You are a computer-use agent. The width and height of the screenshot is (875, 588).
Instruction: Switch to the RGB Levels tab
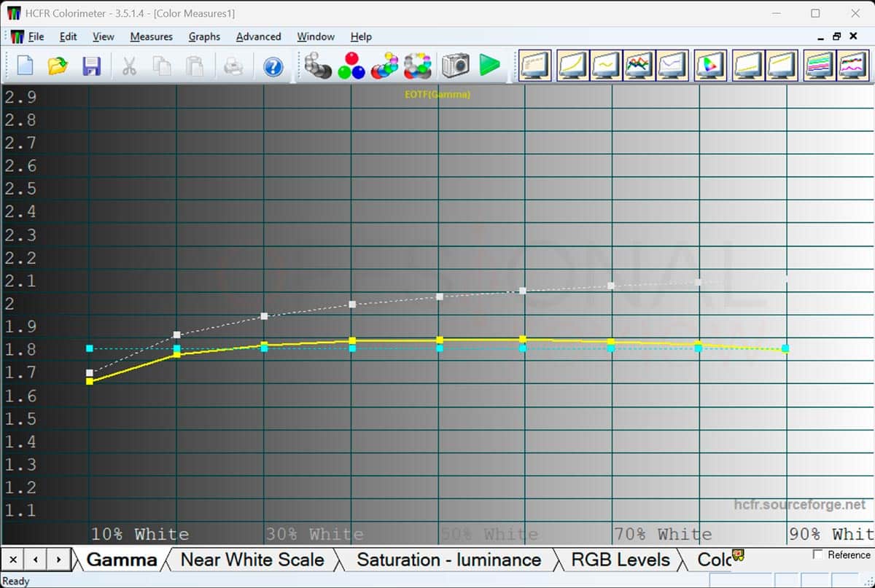(621, 560)
